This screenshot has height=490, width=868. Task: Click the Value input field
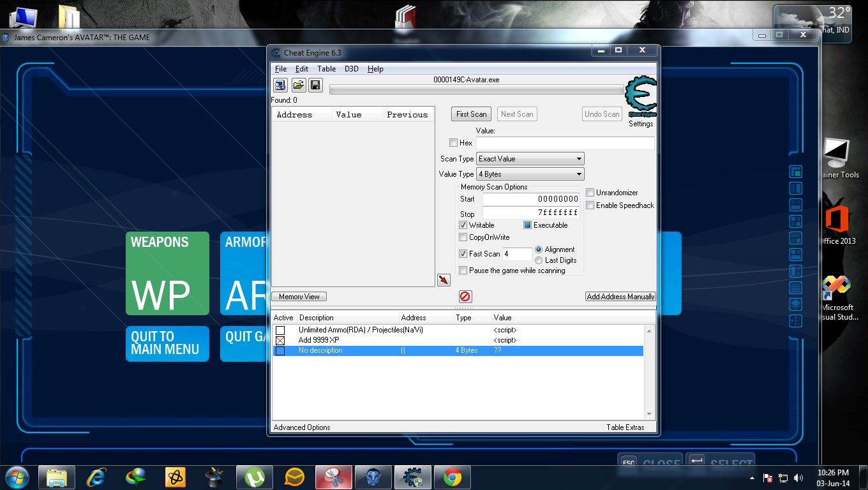(565, 144)
